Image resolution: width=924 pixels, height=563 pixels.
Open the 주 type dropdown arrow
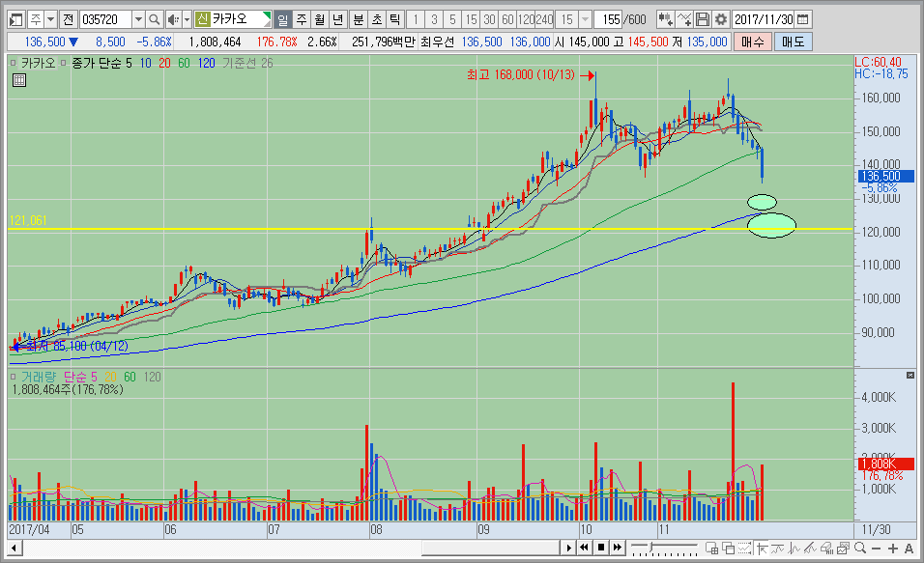50,19
